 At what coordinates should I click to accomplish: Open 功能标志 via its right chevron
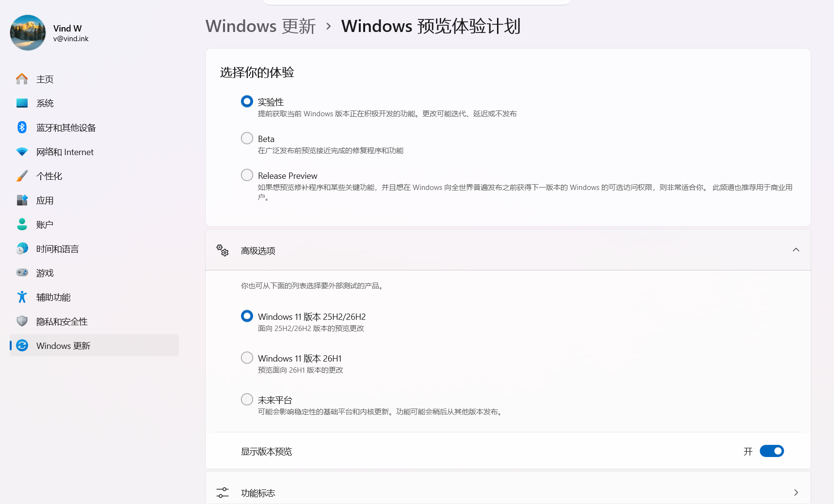[x=796, y=493]
